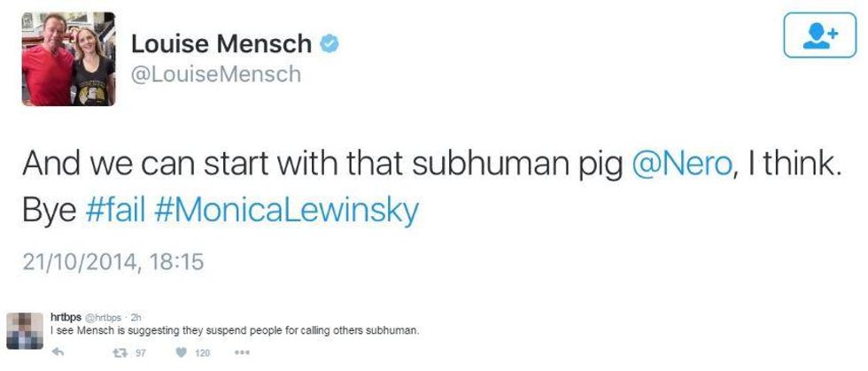Open the three-dot more options menu
The width and height of the screenshot is (868, 371).
(x=243, y=352)
